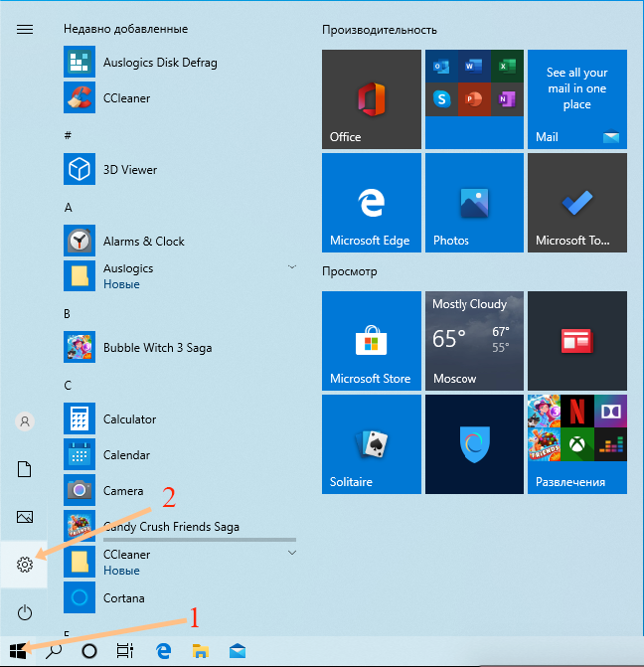Image resolution: width=644 pixels, height=667 pixels.
Task: Click the Netflix icon in the Развлечения tile
Action: (x=577, y=412)
